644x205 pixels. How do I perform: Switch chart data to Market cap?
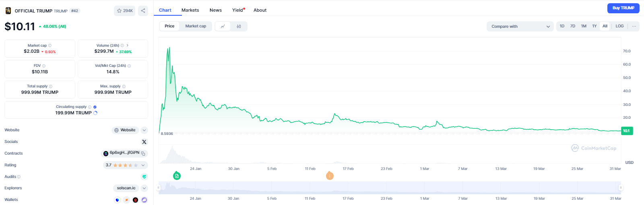coord(196,26)
